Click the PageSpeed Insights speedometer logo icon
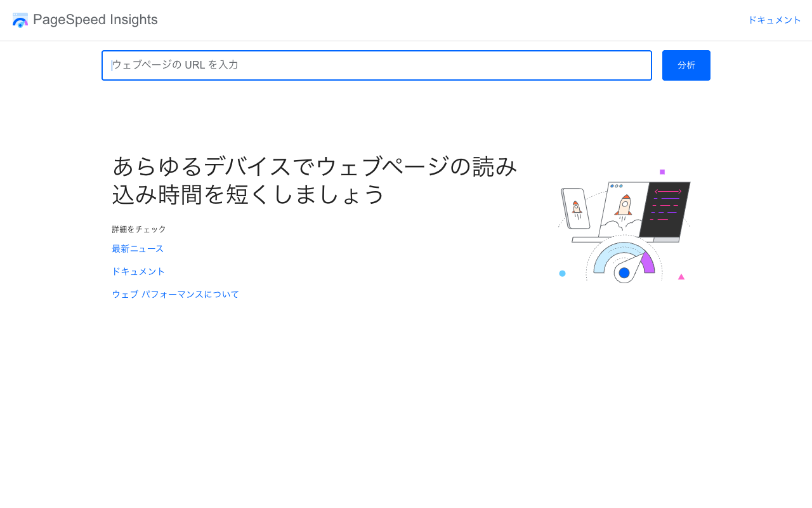Image resolution: width=812 pixels, height=508 pixels. (x=20, y=20)
